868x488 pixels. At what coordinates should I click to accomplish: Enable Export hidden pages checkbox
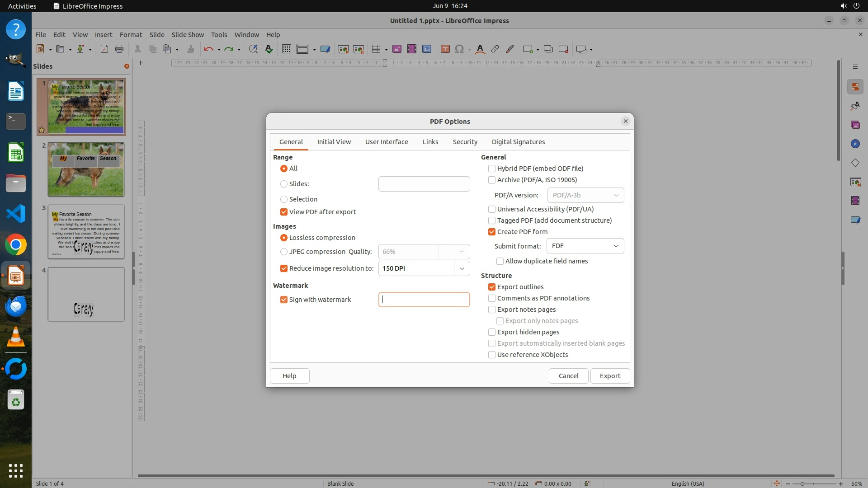click(x=492, y=332)
